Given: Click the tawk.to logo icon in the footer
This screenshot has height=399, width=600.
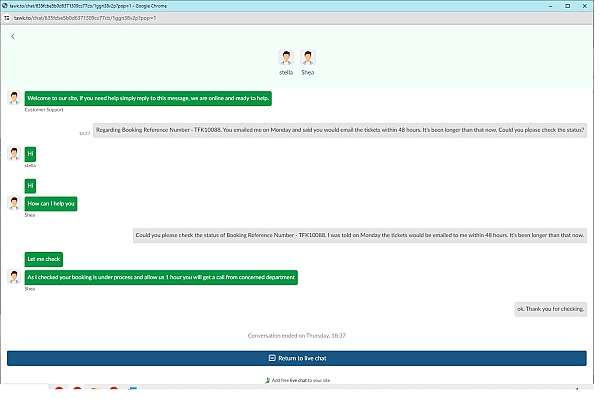Looking at the screenshot, I should coord(267,380).
